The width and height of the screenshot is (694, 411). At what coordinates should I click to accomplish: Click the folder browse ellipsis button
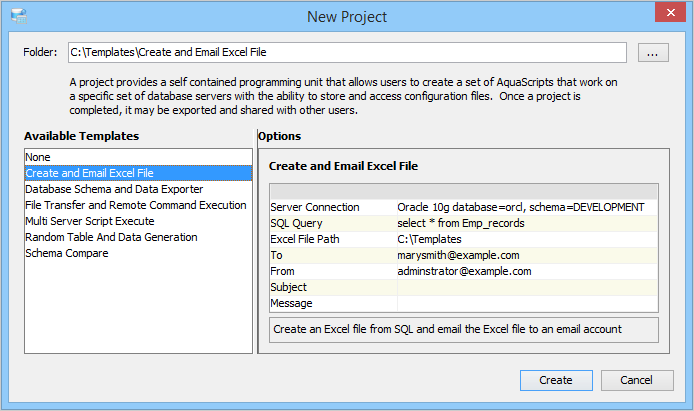click(652, 53)
